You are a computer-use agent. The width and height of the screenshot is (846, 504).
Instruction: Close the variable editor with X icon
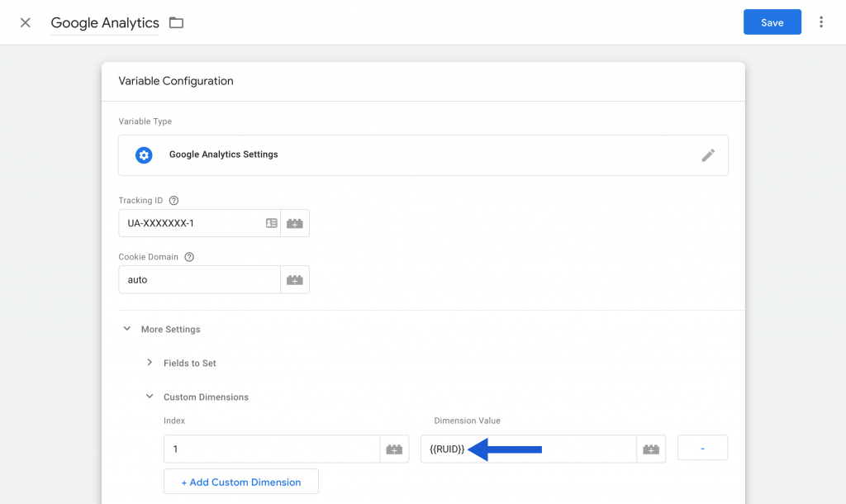26,22
